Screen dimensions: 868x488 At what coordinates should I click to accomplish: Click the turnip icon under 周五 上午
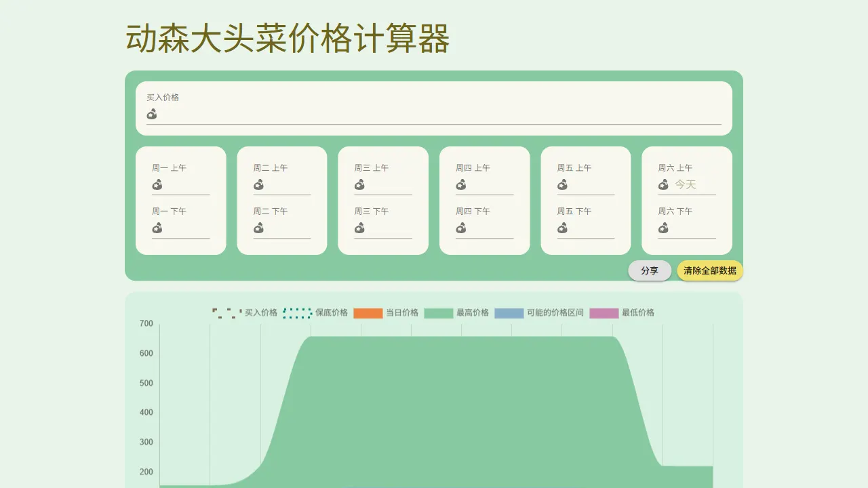coord(562,184)
